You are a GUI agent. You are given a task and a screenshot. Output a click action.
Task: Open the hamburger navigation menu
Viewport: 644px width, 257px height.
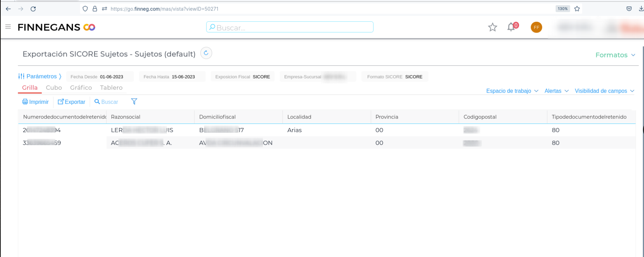pos(8,27)
